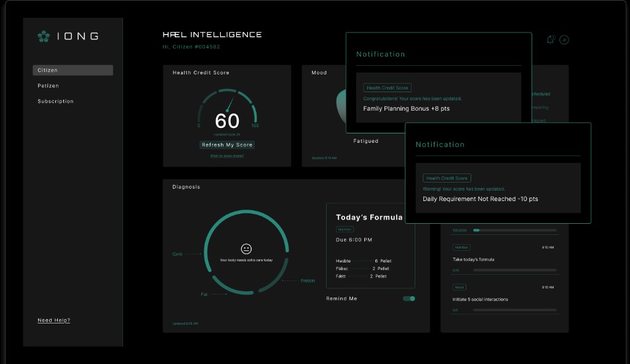Screen dimensions: 630x364
Task: Click the Mood tag above social interactions task
Action: pyautogui.click(x=459, y=287)
